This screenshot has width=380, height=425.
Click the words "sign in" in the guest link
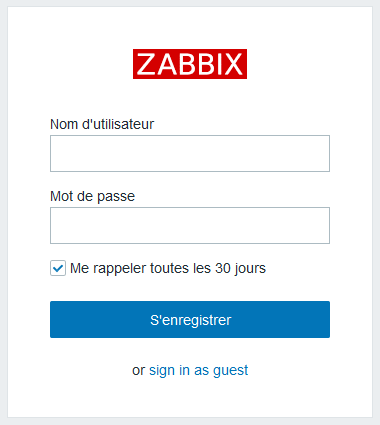point(169,370)
